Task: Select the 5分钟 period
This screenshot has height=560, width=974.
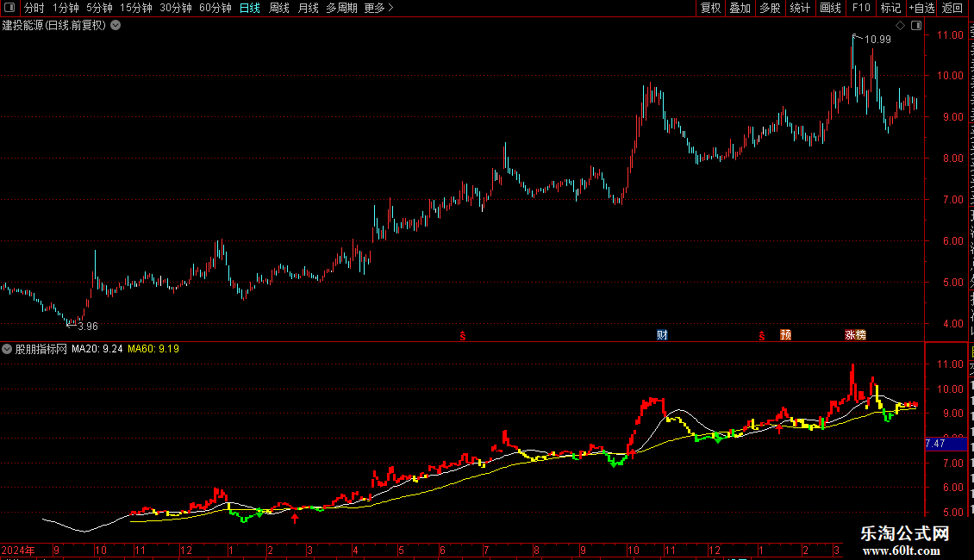Action: pyautogui.click(x=99, y=8)
